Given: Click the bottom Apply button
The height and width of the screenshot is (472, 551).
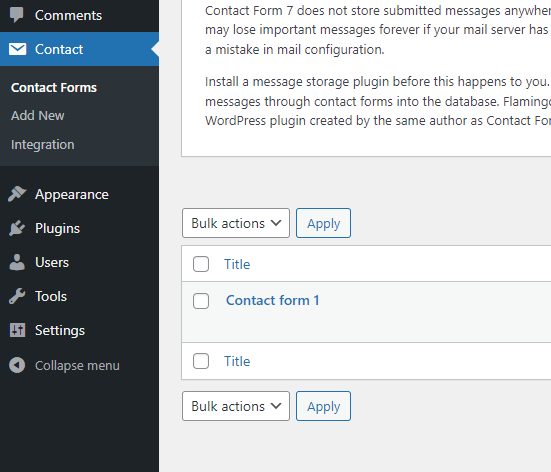Looking at the screenshot, I should (x=323, y=406).
